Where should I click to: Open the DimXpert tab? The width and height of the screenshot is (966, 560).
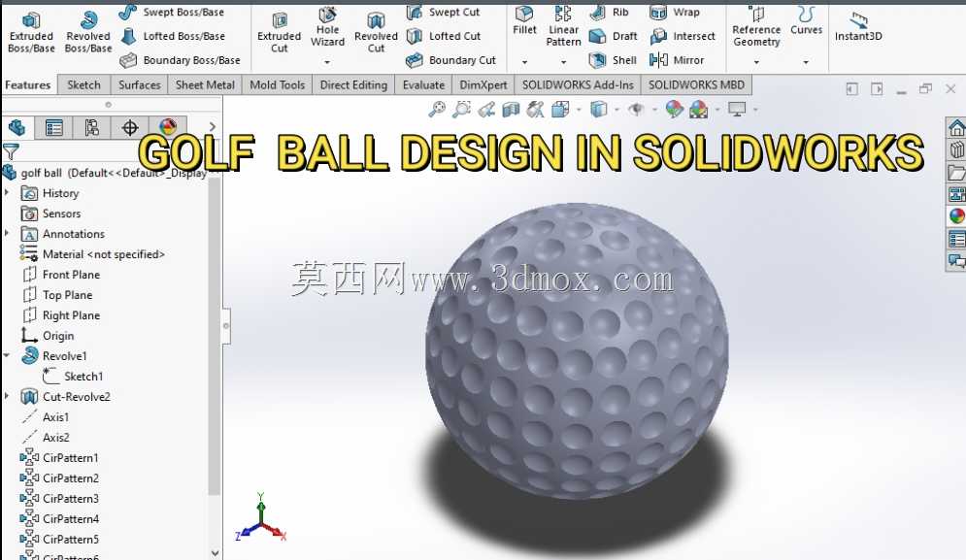coord(483,85)
